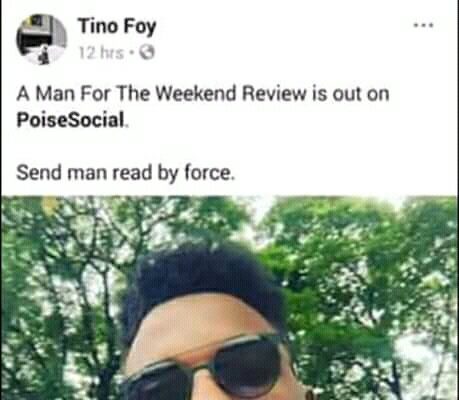The image size is (459, 400).
Task: Open the attached selfie photo
Action: (x=229, y=298)
